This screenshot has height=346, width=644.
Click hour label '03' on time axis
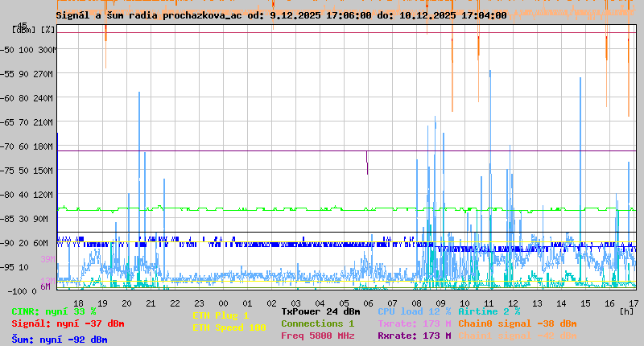pos(295,303)
